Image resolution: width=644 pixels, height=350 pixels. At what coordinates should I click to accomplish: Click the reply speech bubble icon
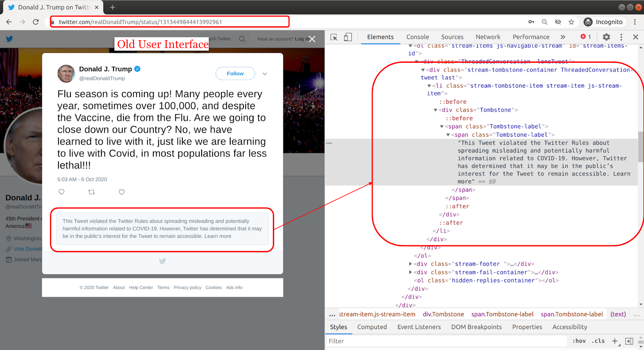tap(62, 192)
